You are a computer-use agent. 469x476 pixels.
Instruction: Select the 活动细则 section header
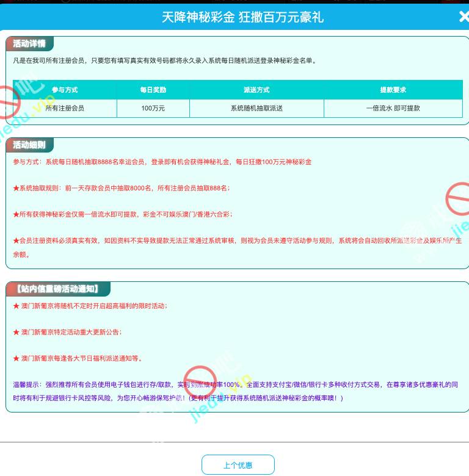pos(29,145)
